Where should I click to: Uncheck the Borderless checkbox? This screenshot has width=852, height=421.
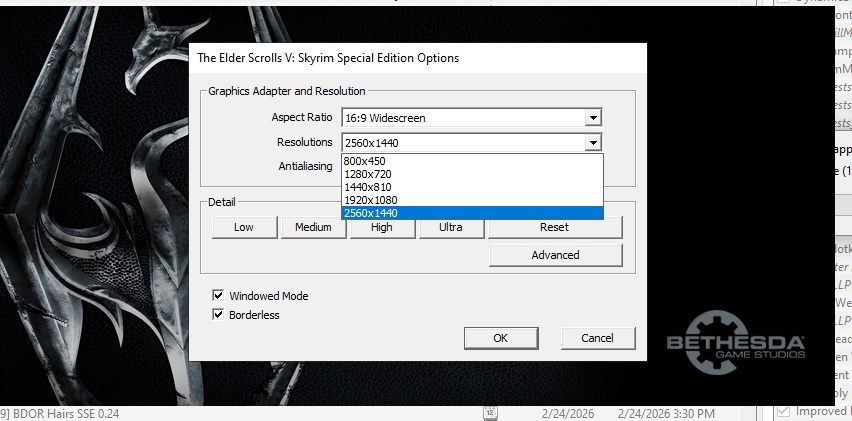click(218, 315)
